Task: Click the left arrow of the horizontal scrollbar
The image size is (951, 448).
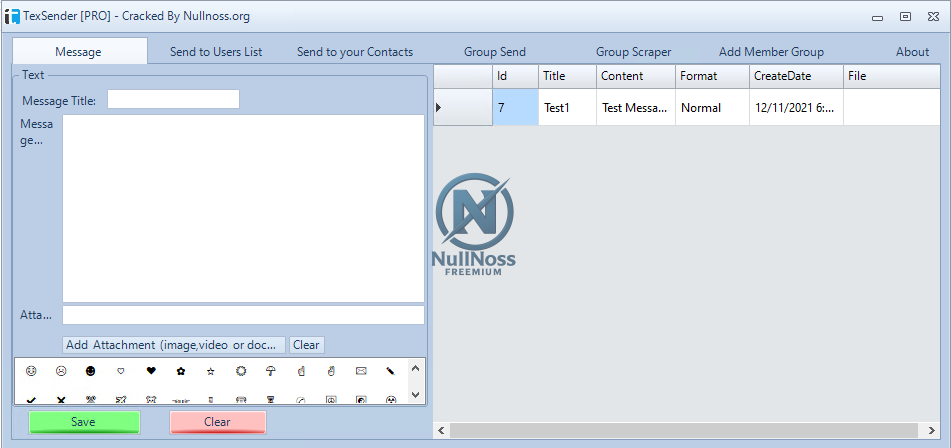Action: click(x=440, y=430)
